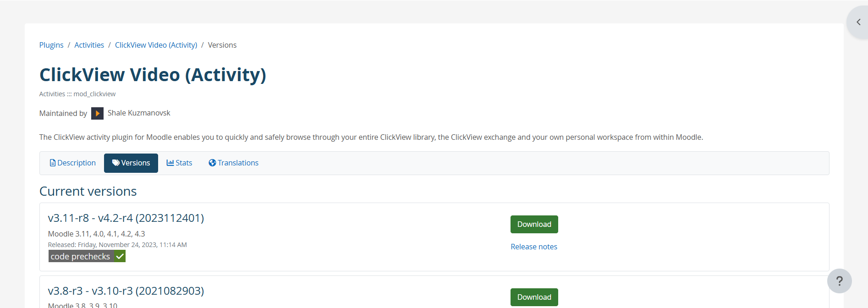This screenshot has height=308, width=868.
Task: Open version v3.8-r3 - v3.10-r3 (2021082903) title
Action: click(126, 291)
